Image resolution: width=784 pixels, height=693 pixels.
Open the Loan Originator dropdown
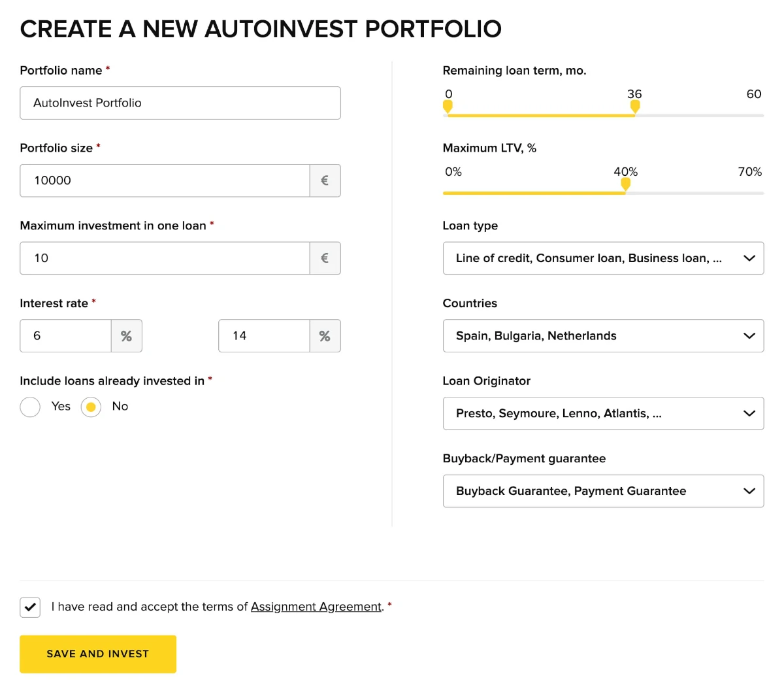603,413
